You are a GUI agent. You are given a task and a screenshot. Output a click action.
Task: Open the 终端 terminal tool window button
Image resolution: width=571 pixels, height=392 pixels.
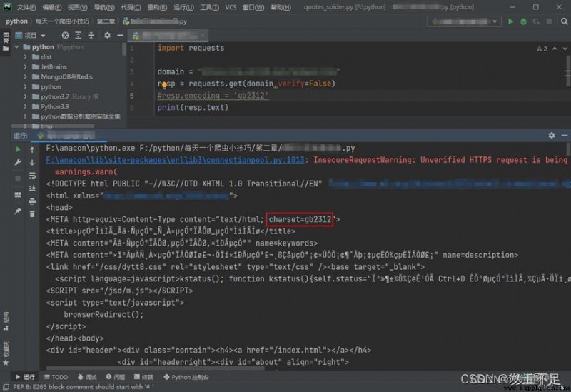143,377
